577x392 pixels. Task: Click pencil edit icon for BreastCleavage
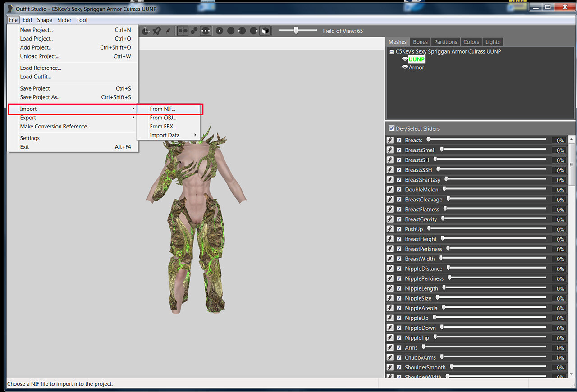tap(390, 200)
